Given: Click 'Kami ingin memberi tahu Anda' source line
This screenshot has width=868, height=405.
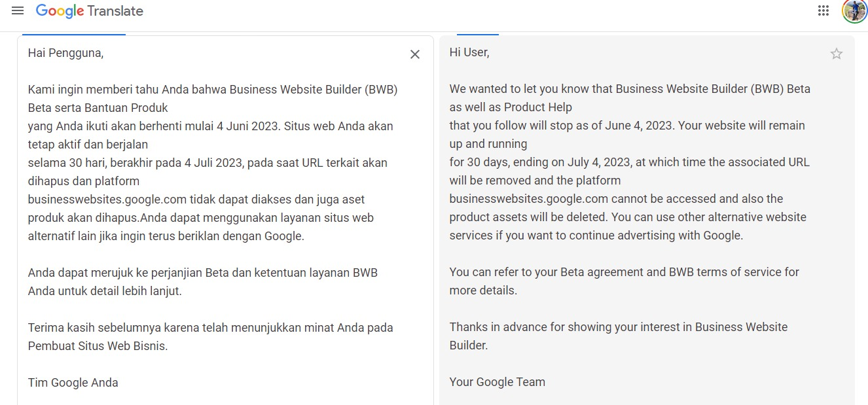Looking at the screenshot, I should coord(213,89).
